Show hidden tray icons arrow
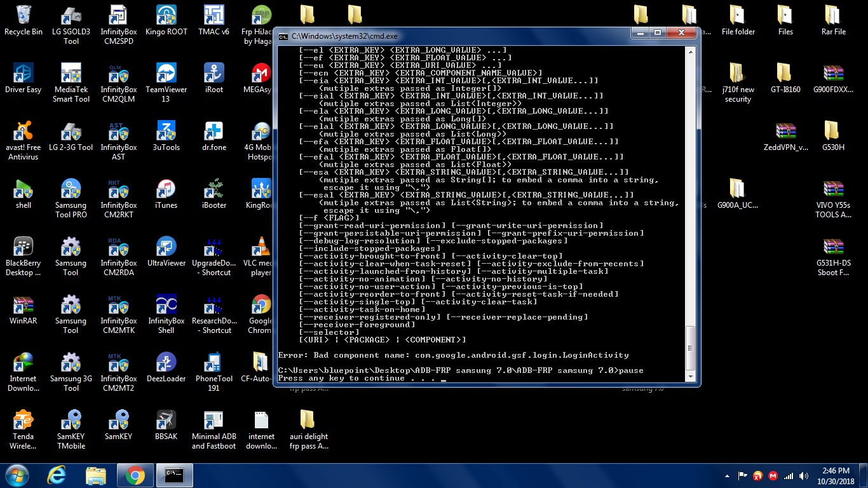Image resolution: width=868 pixels, height=488 pixels. click(x=728, y=475)
